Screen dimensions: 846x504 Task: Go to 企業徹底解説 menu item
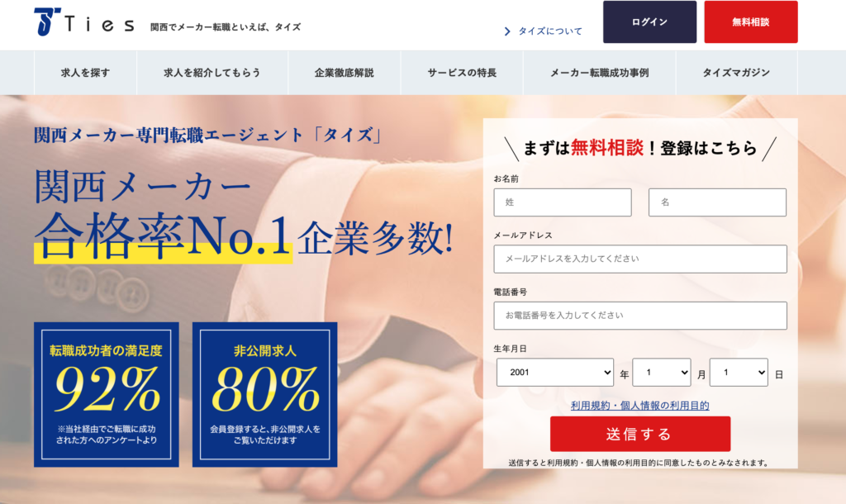point(345,73)
